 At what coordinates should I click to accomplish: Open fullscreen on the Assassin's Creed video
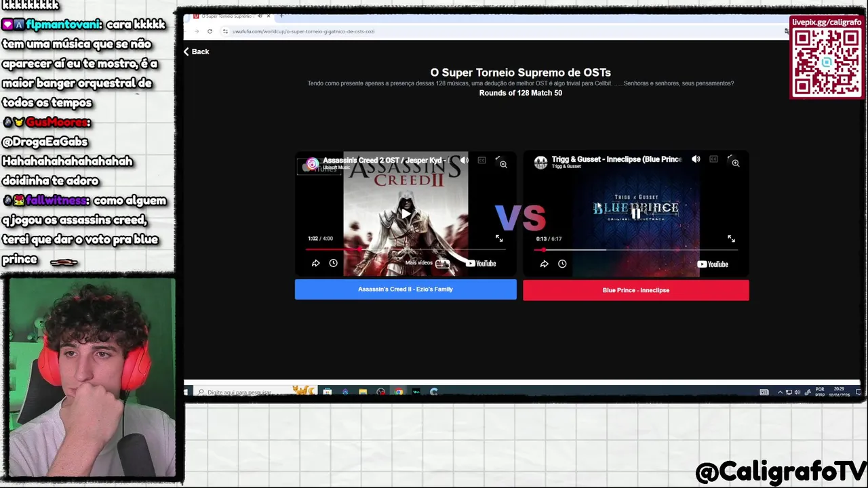[499, 239]
